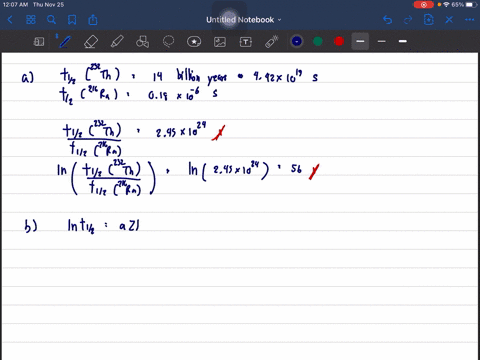Redo the last action

(408, 20)
